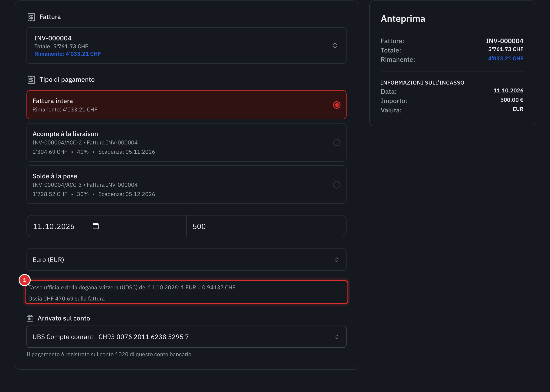This screenshot has height=392, width=550.
Task: Click the 11.10.2026 Data value in the Anteprima panel
Action: (x=508, y=91)
